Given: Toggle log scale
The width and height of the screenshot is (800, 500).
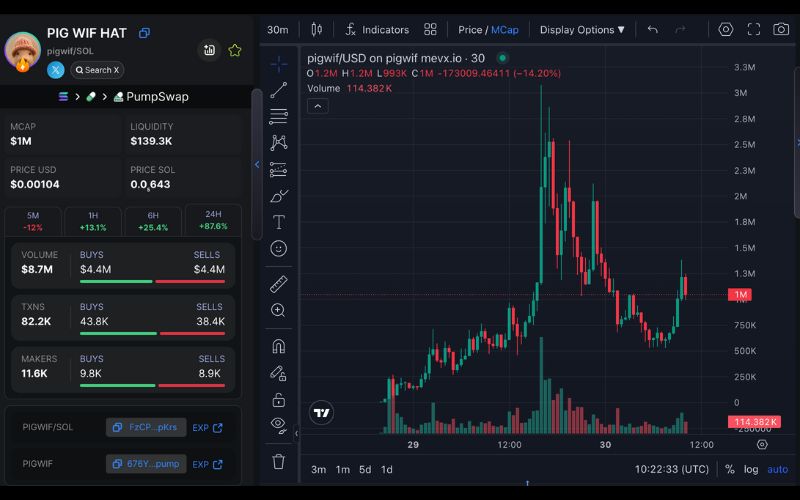Looking at the screenshot, I should (751, 469).
